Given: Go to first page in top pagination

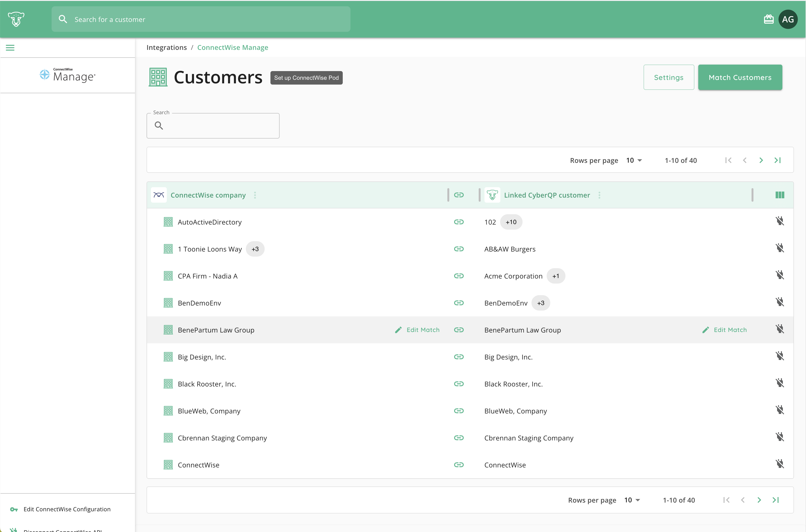Looking at the screenshot, I should tap(728, 160).
